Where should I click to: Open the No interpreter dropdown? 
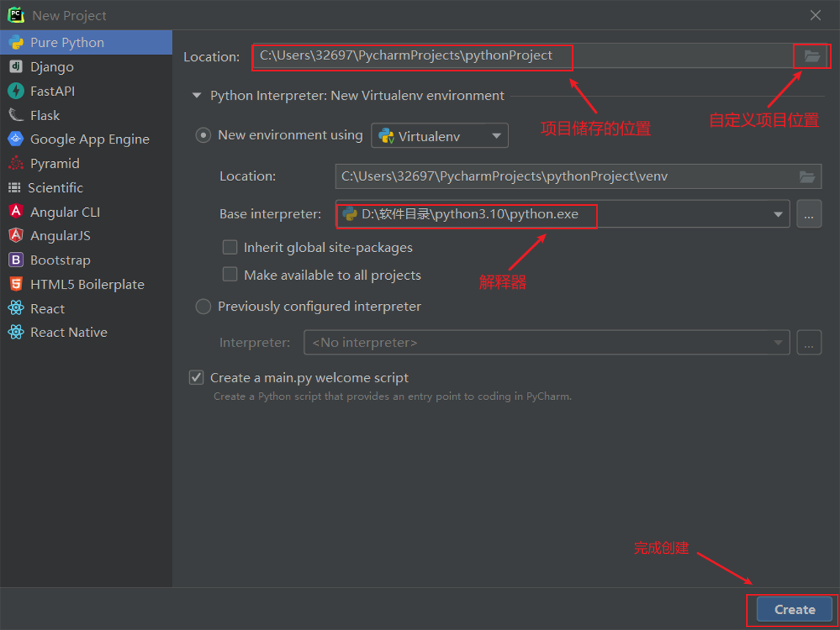pos(546,342)
